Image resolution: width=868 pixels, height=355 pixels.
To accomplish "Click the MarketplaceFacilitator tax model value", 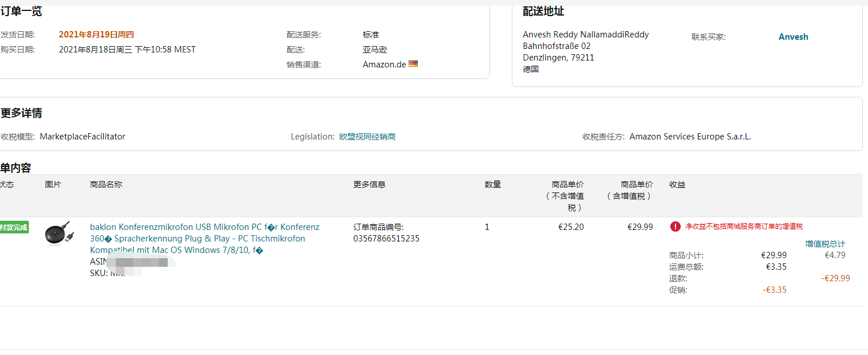I will (82, 137).
